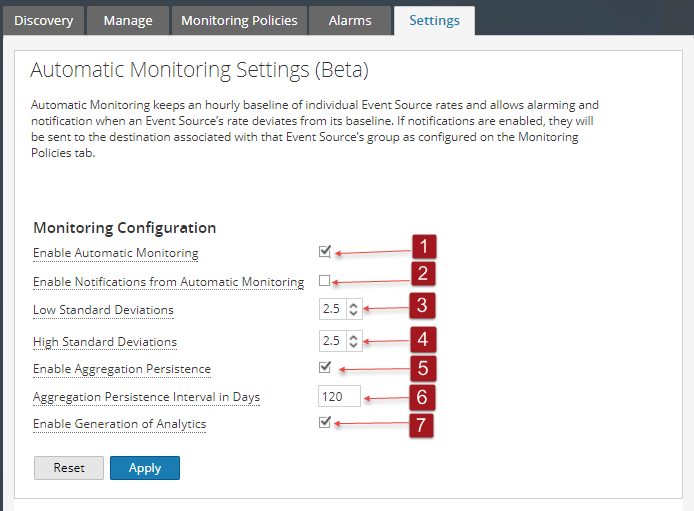Open the Alarms tab
The image size is (694, 511).
coord(350,20)
